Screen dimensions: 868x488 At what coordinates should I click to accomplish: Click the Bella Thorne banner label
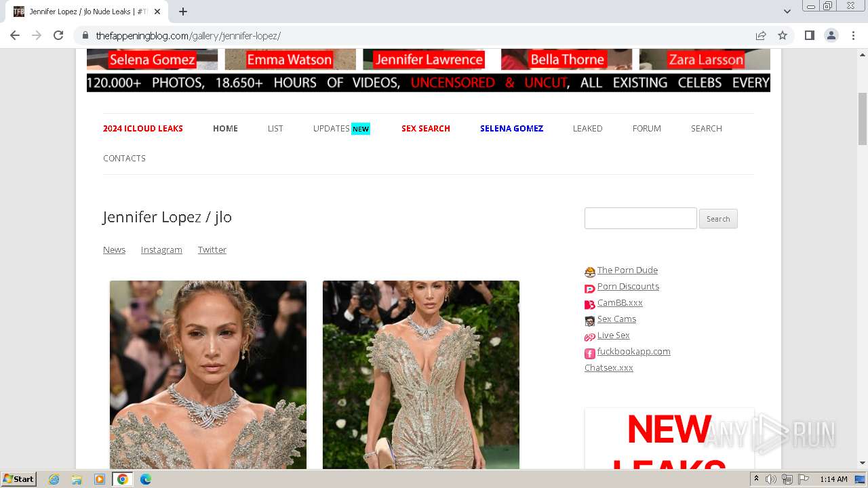[567, 60]
